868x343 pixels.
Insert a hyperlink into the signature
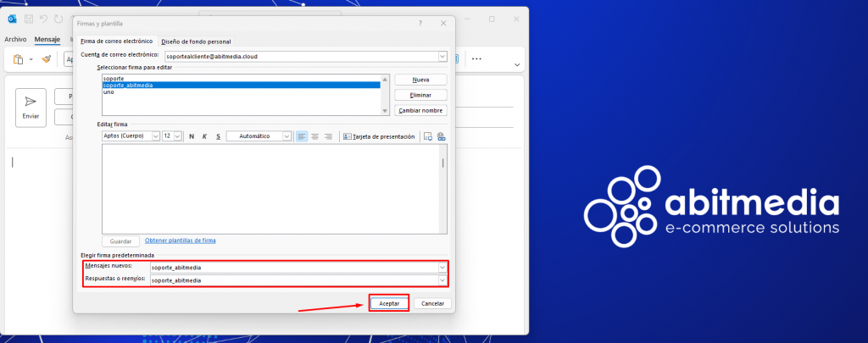441,136
